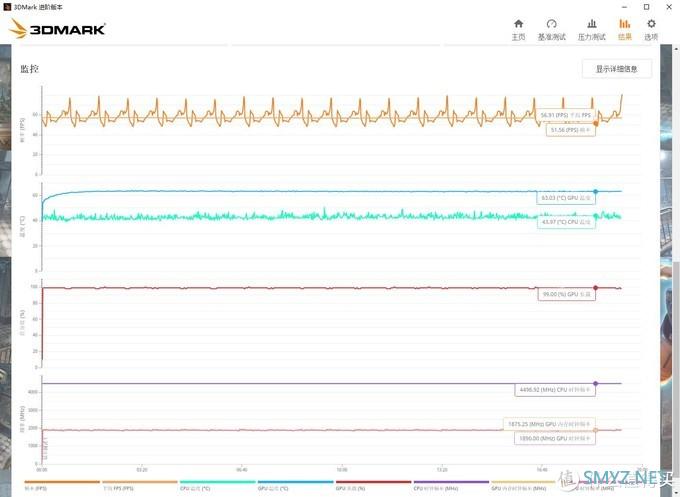Open the 主页 home icon
This screenshot has height=497, width=680.
(518, 24)
